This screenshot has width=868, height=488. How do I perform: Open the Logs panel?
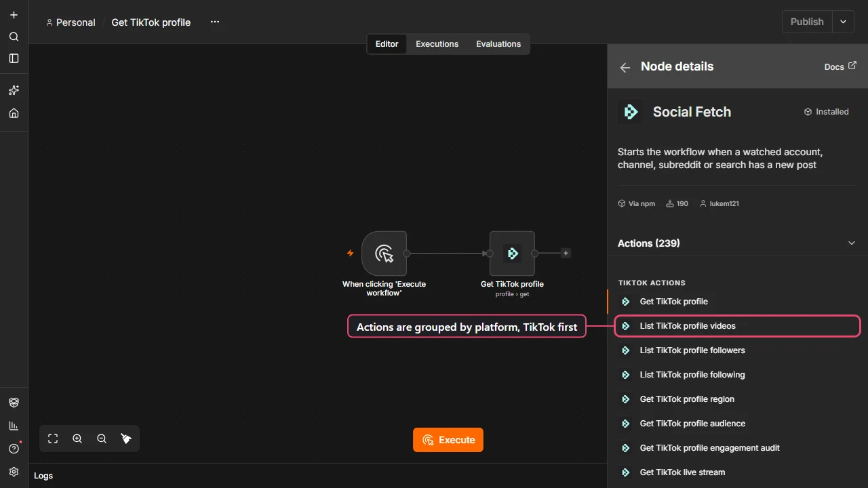pyautogui.click(x=43, y=476)
